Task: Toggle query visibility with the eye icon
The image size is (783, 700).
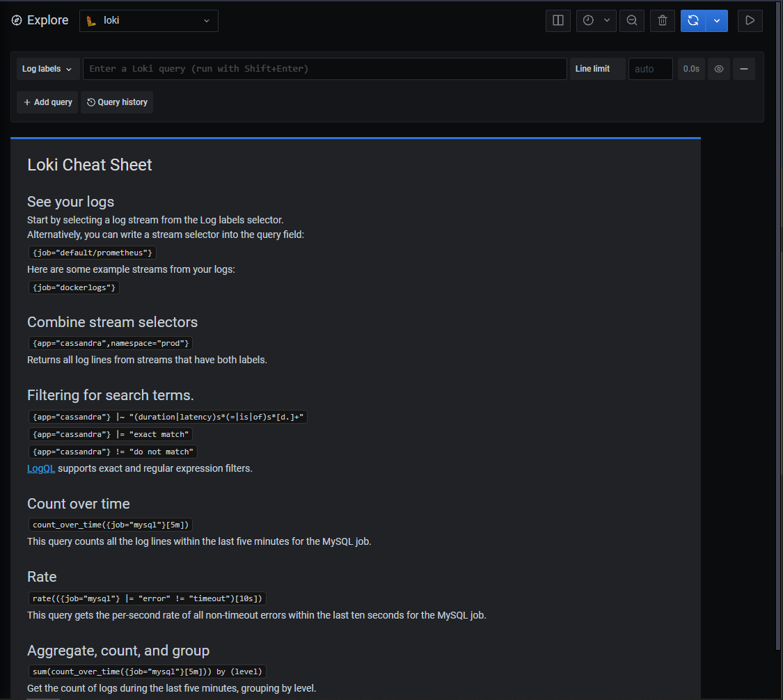Action: (x=718, y=69)
